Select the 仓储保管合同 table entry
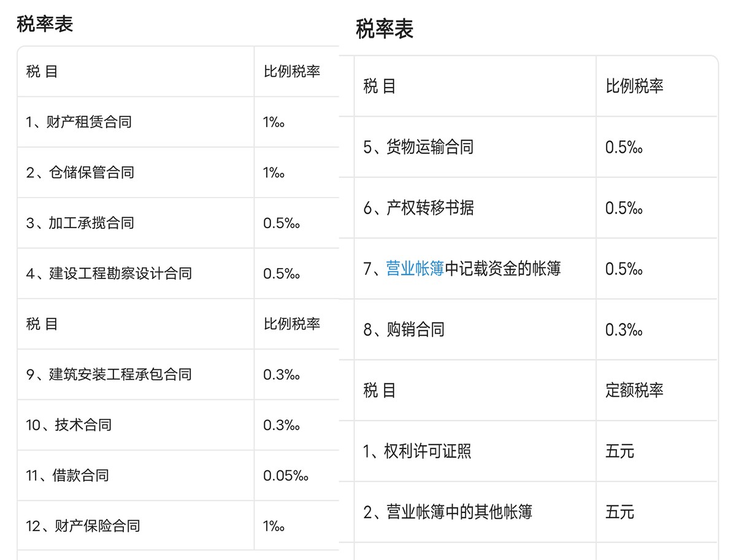 pyautogui.click(x=80, y=172)
